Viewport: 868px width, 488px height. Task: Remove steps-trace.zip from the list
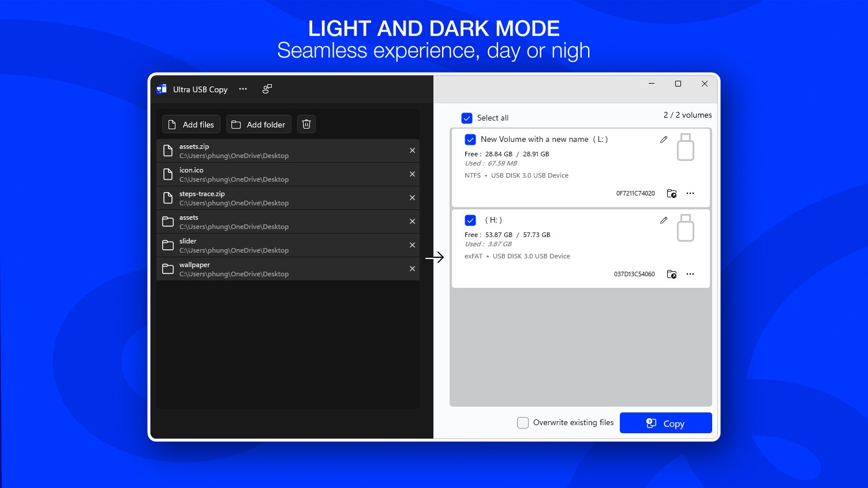(412, 198)
